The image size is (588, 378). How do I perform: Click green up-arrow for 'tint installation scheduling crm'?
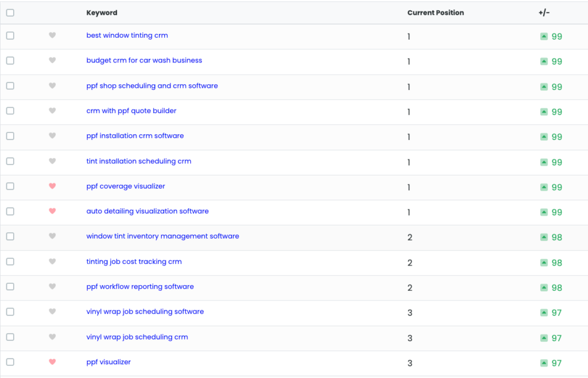coord(544,162)
